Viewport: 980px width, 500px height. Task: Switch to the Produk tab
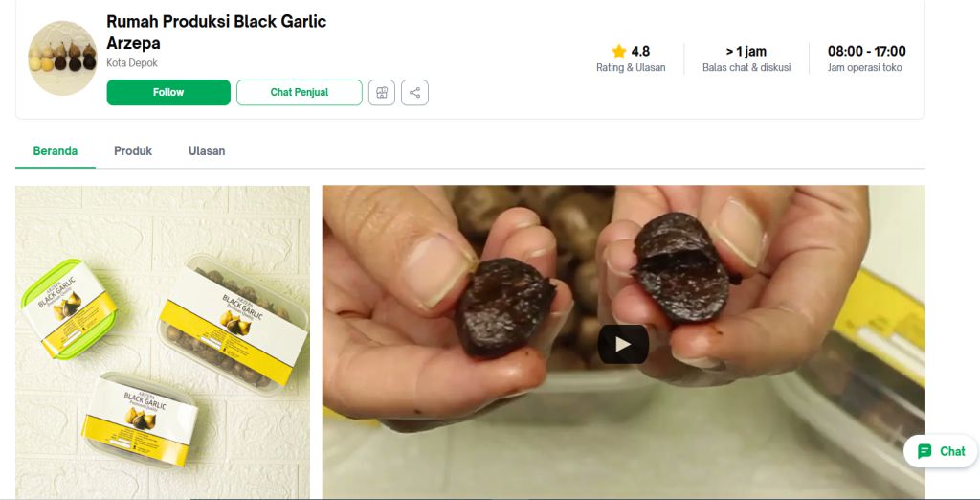pyautogui.click(x=132, y=150)
